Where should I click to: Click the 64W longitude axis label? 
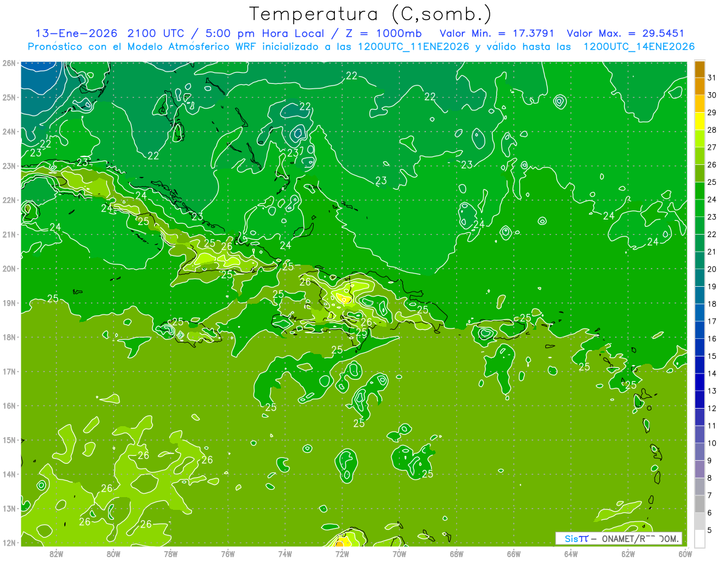(571, 554)
